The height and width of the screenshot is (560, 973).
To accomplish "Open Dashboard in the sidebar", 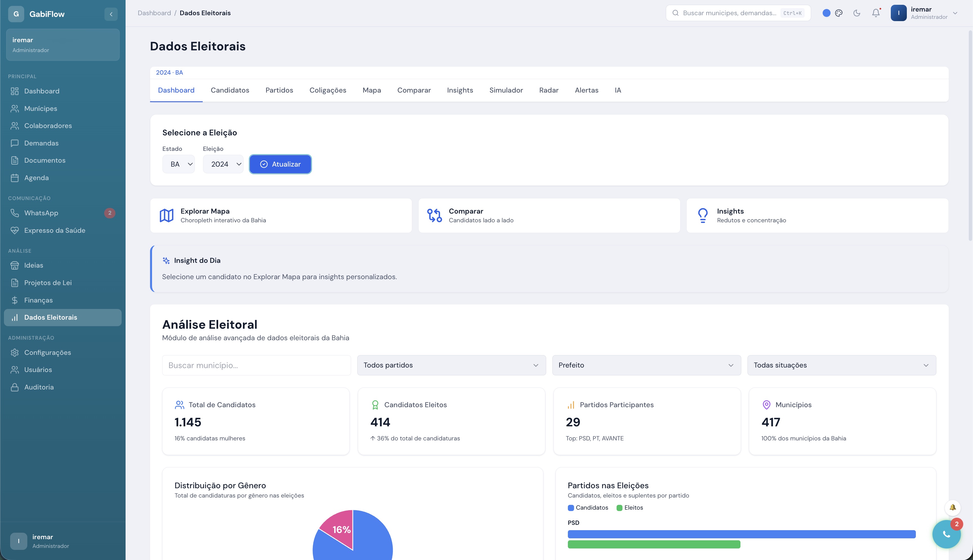I will click(x=63, y=91).
